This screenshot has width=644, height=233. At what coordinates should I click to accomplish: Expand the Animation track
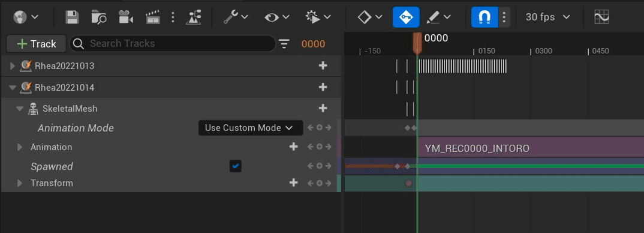coord(19,147)
